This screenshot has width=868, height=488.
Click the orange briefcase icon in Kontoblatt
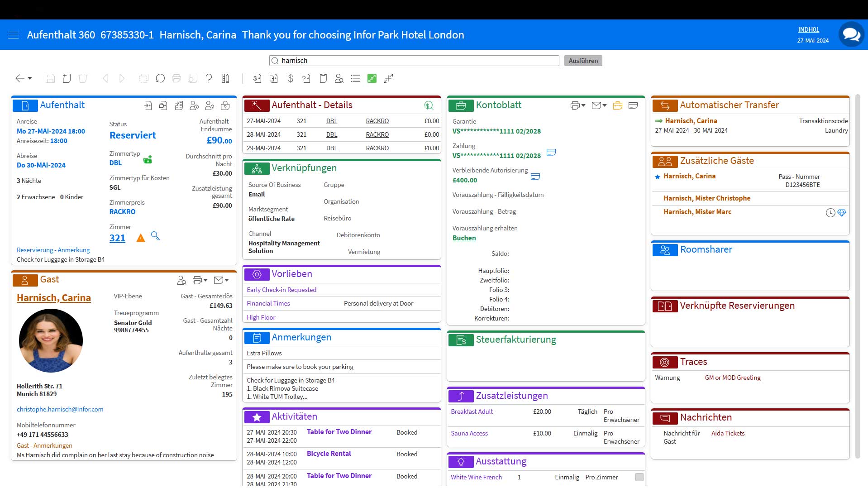[617, 105]
